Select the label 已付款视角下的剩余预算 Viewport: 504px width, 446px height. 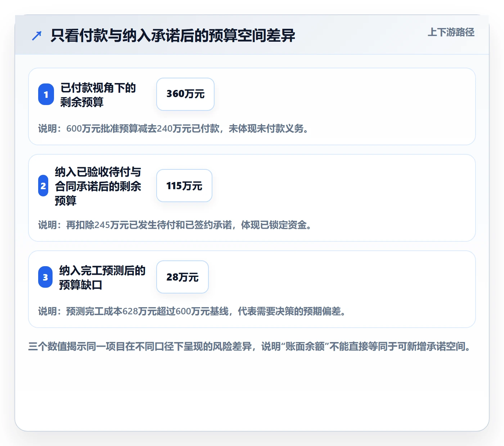[x=98, y=95]
